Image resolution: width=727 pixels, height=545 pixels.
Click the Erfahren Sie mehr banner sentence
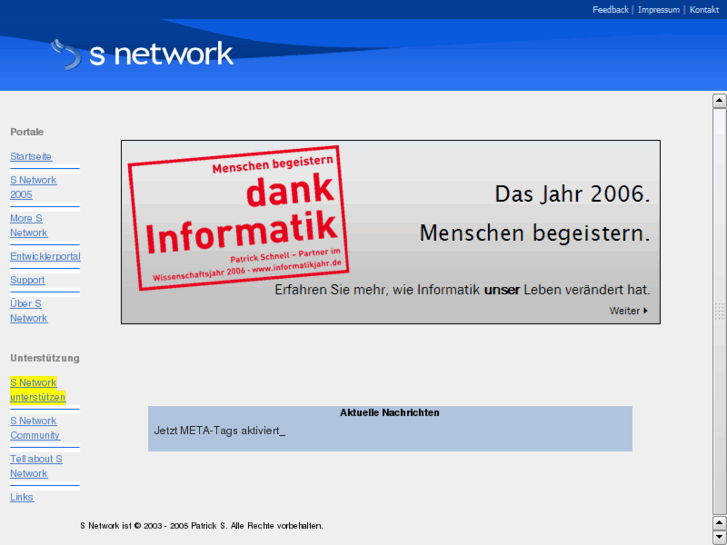coord(462,290)
